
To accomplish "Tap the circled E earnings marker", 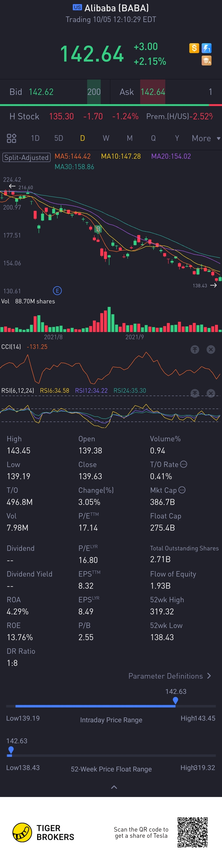I will pyautogui.click(x=57, y=291).
